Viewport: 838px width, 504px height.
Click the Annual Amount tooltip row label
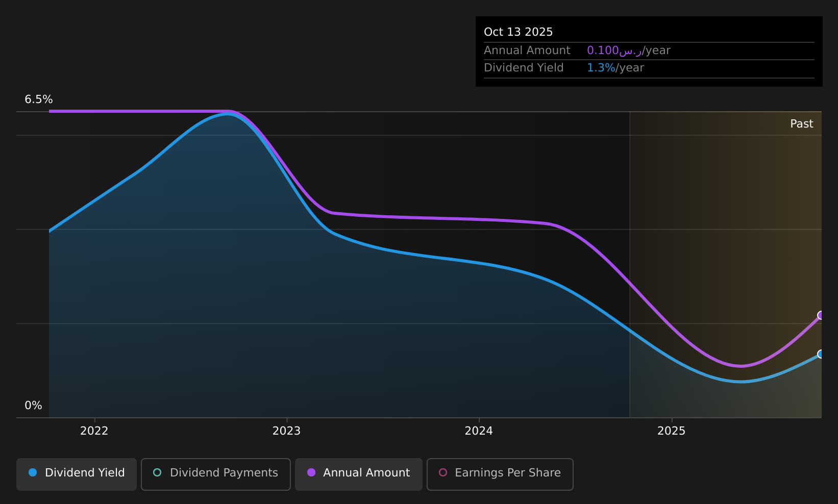click(x=527, y=51)
